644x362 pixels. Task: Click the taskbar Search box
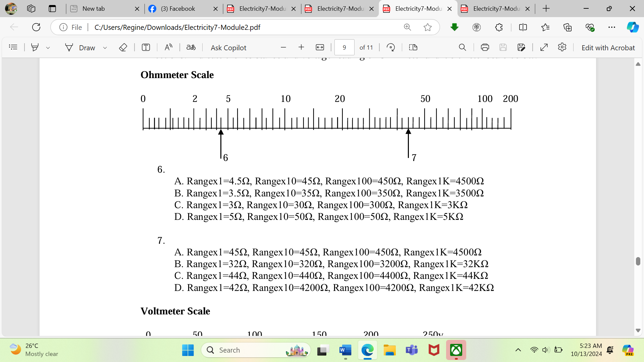click(x=256, y=350)
